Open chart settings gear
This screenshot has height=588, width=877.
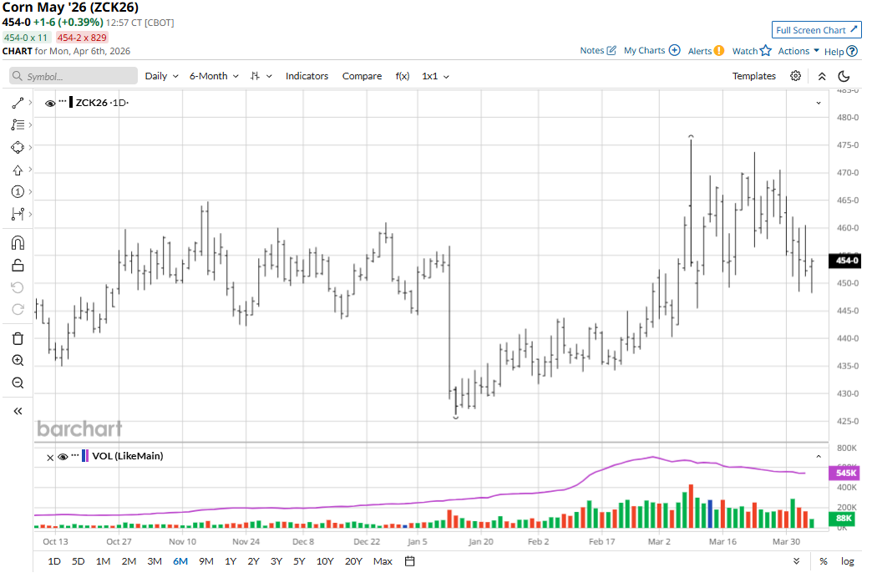[x=795, y=76]
